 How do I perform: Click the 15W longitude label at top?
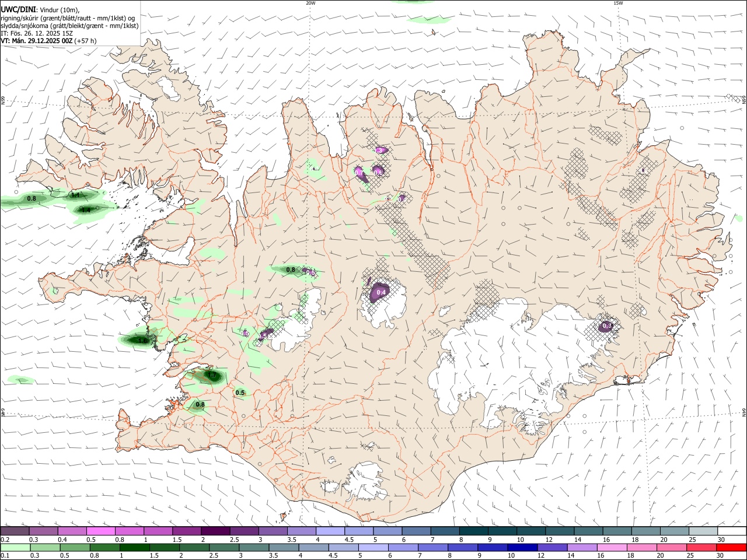click(x=618, y=3)
